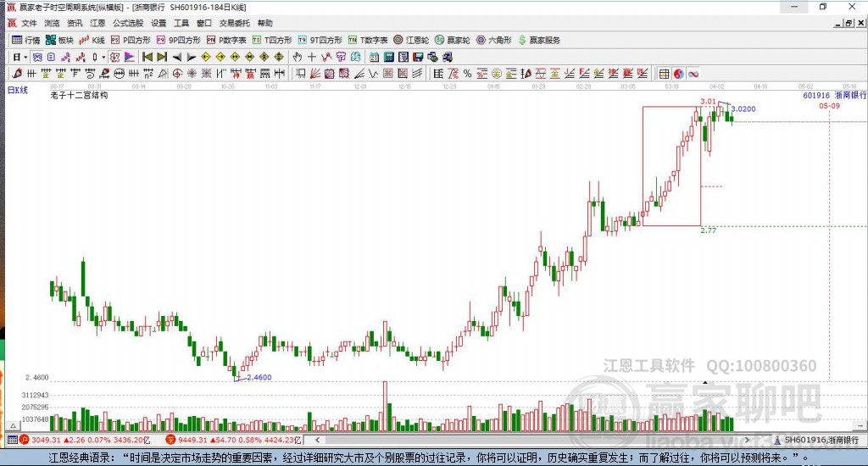Screen dimensions: 868x466
Task: Click the black left-arrow move icon
Action: (x=176, y=57)
